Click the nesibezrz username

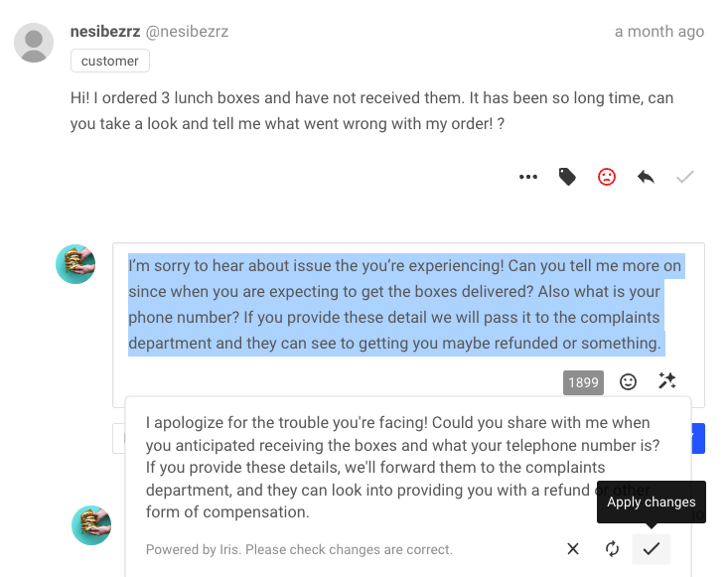pos(104,32)
